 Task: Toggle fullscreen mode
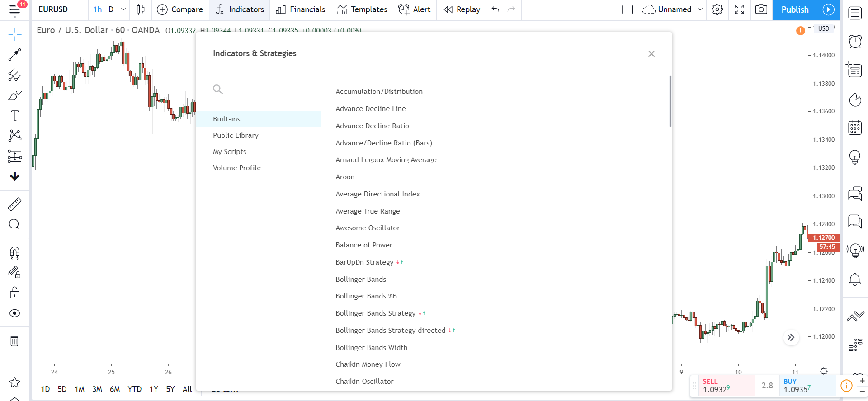pos(740,9)
